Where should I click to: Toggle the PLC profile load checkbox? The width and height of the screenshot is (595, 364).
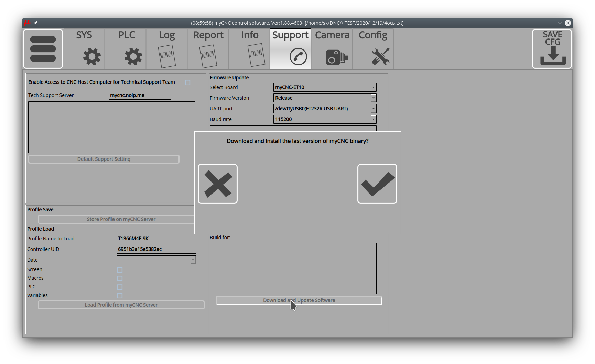click(x=120, y=287)
